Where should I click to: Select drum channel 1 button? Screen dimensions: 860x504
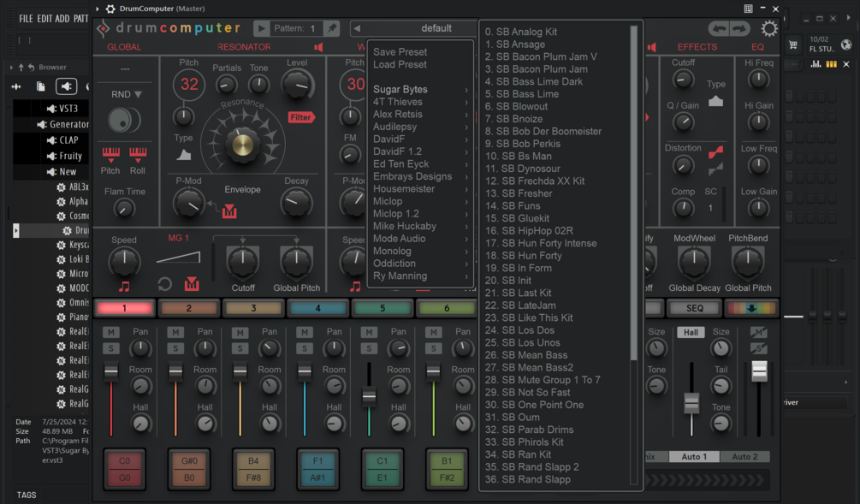[124, 308]
